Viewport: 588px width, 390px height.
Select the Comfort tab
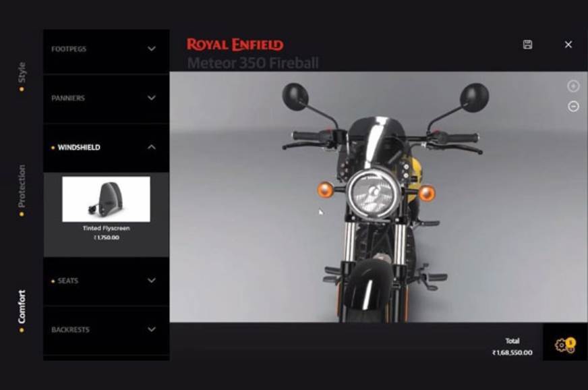(22, 309)
